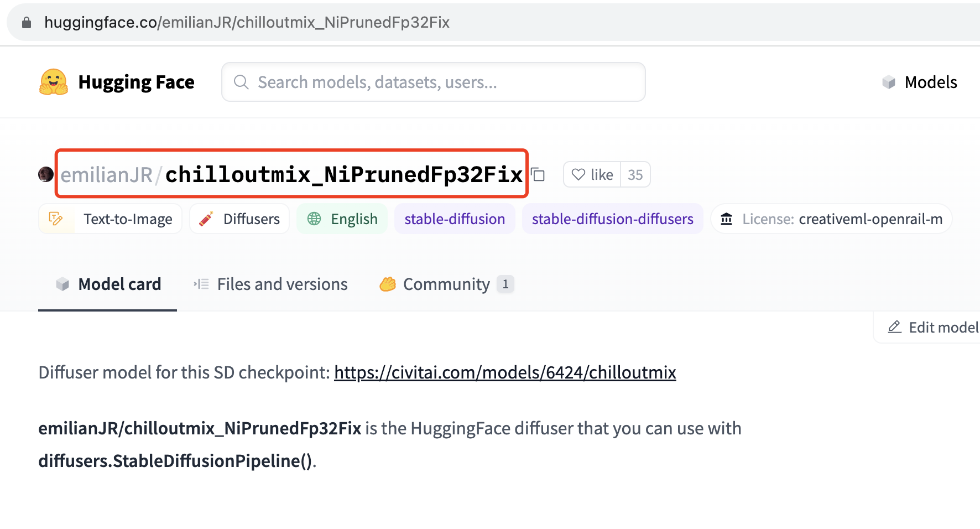Focus the search models, datasets, users field
Viewport: 980px width, 529px height.
click(433, 82)
